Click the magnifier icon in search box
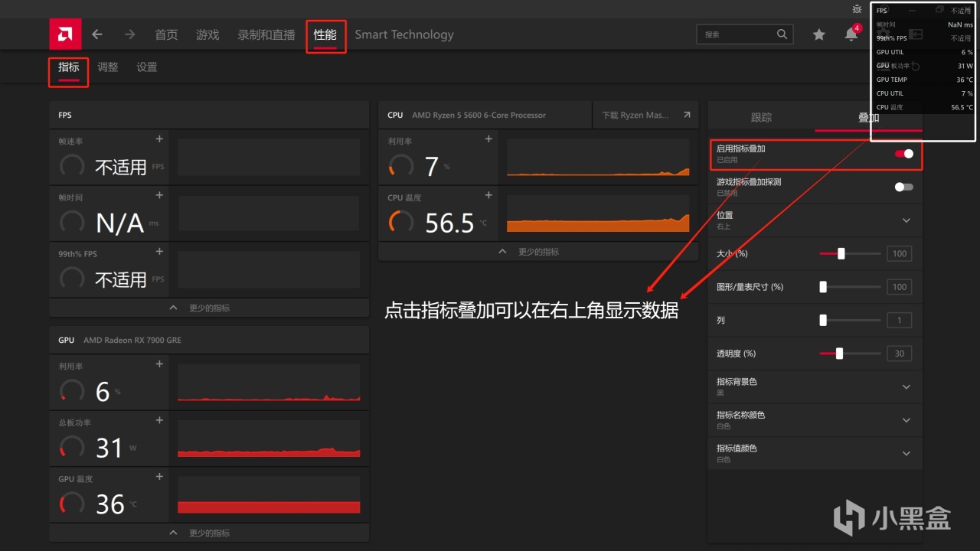The width and height of the screenshot is (980, 551). coord(782,34)
